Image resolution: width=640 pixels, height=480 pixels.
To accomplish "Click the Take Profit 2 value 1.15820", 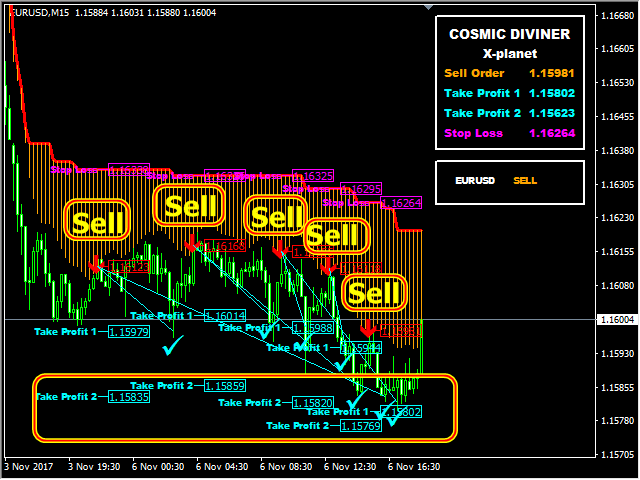I will click(x=313, y=403).
